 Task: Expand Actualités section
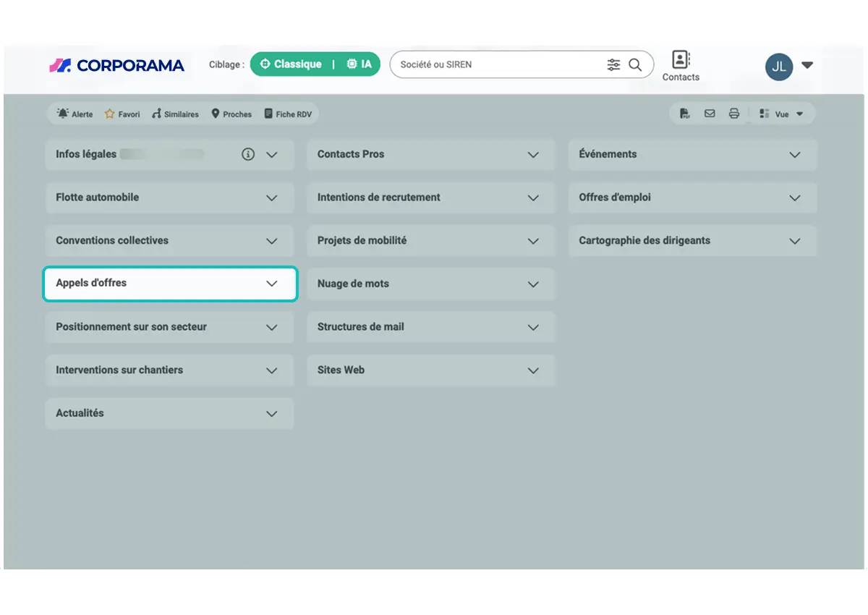[x=169, y=413]
